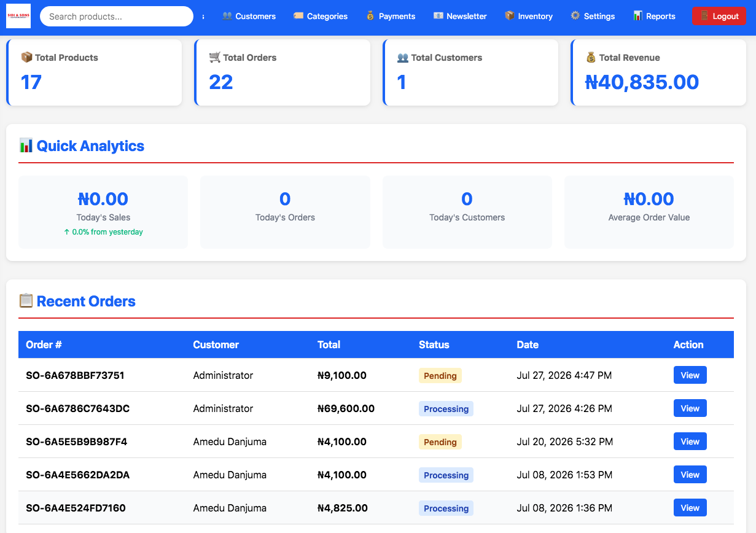Log out using the red Logout button

(719, 16)
